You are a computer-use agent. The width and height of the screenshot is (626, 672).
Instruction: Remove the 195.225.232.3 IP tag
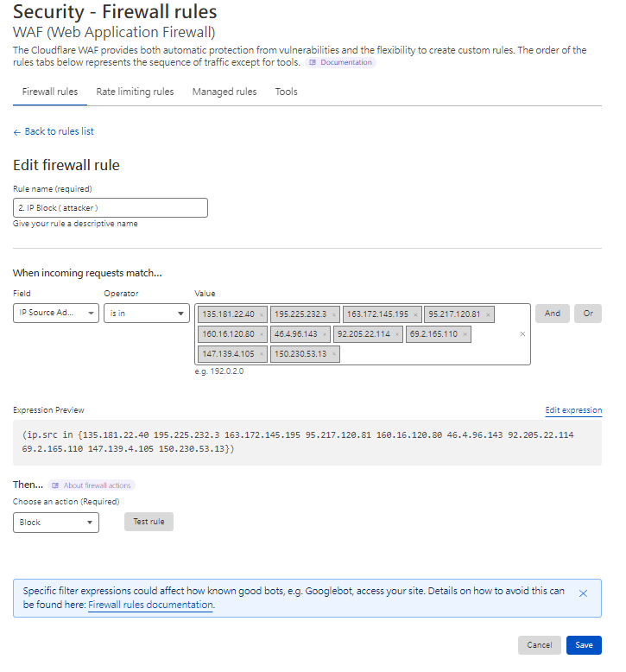coord(334,314)
